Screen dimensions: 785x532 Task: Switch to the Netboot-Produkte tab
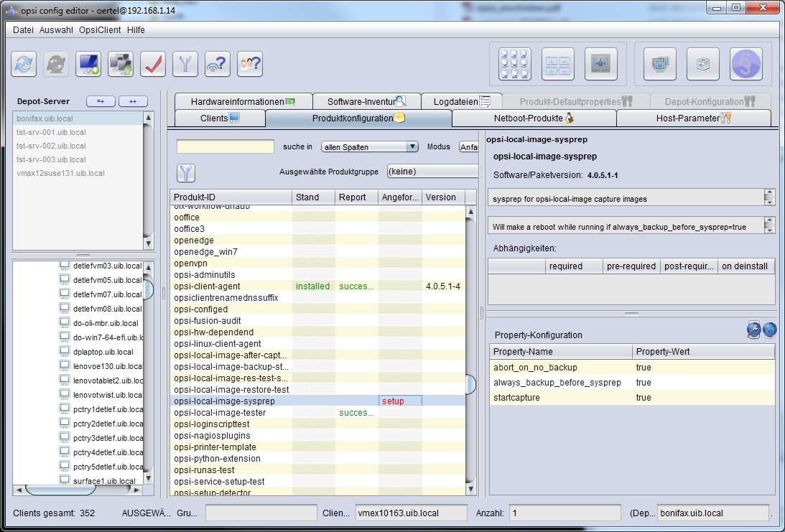click(534, 118)
